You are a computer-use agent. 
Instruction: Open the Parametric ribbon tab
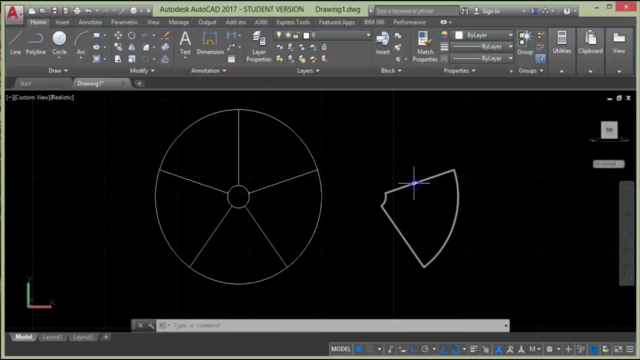124,22
